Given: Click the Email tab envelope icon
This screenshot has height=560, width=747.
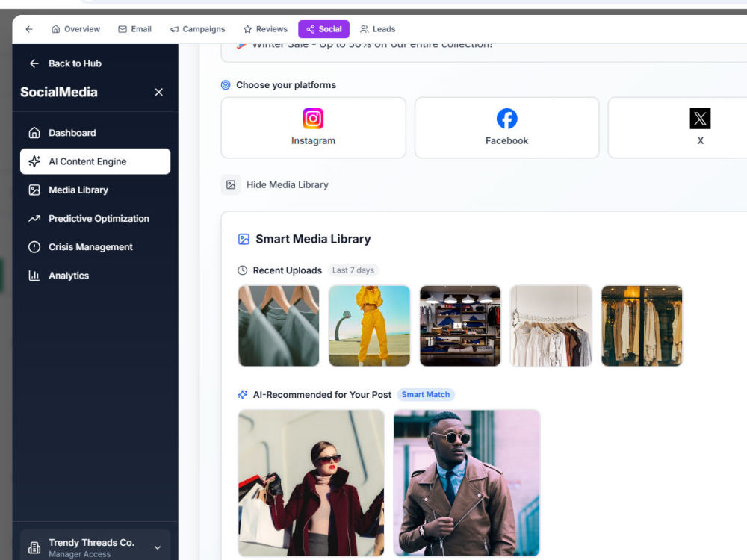Looking at the screenshot, I should pos(123,29).
